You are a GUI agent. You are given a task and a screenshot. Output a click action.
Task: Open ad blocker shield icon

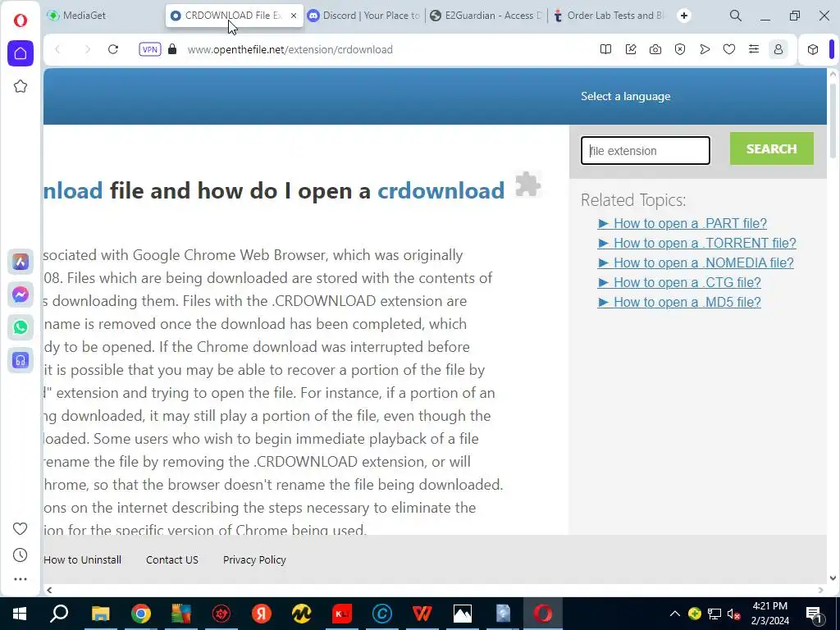[680, 49]
